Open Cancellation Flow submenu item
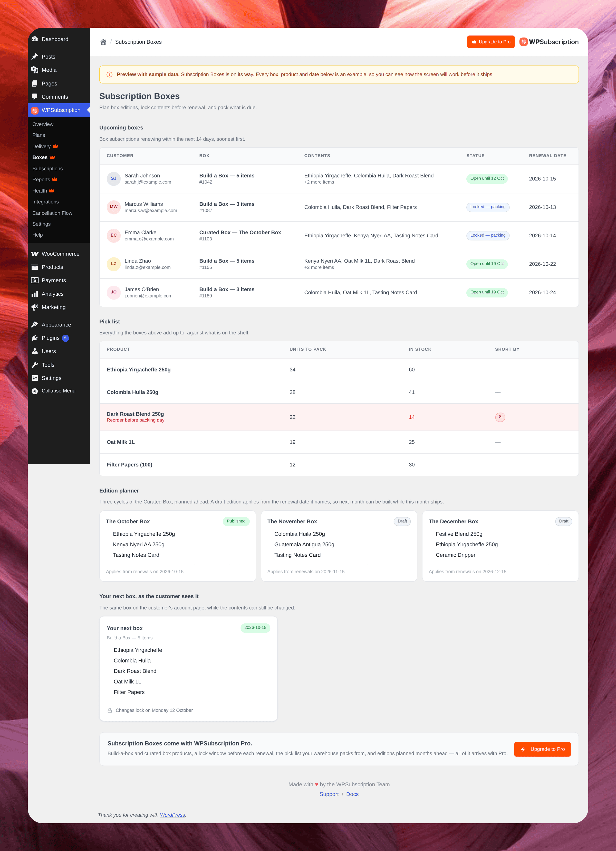The image size is (616, 851). pyautogui.click(x=53, y=213)
